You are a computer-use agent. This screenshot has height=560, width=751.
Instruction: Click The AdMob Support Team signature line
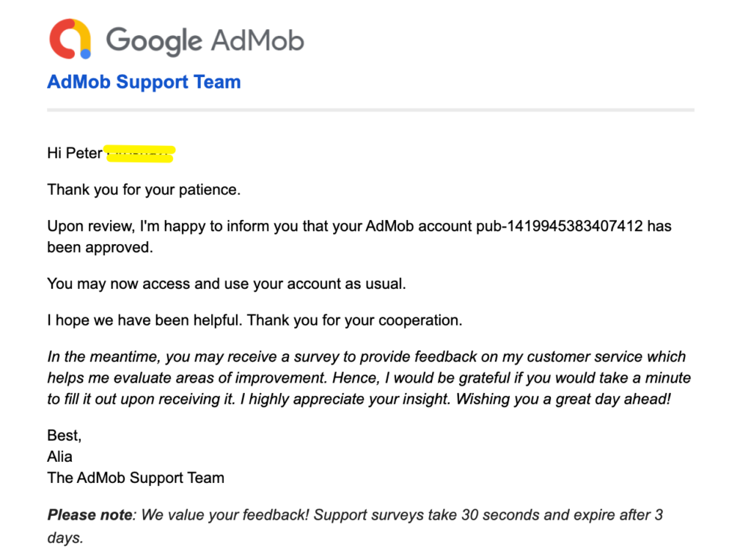click(x=136, y=478)
